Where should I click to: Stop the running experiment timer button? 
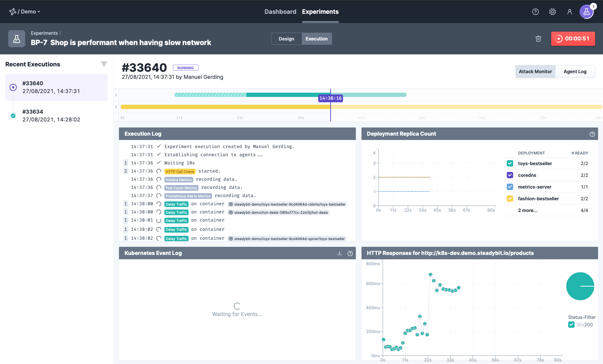[573, 39]
